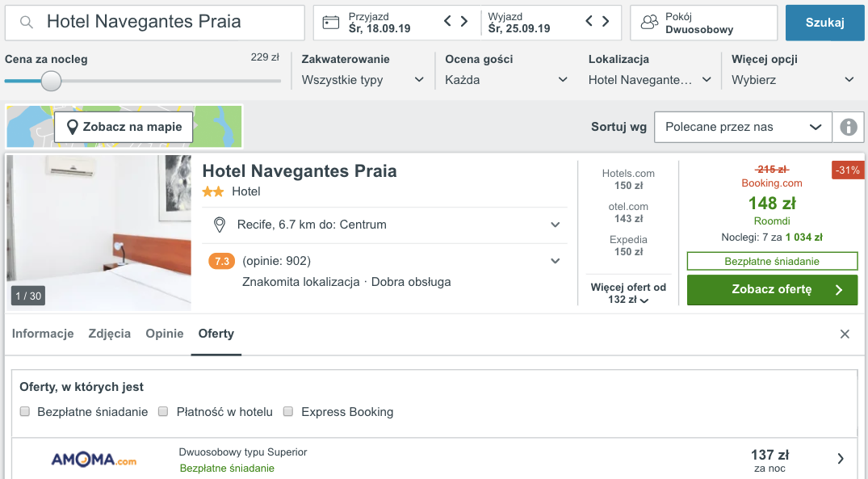Click the calendar icon beside Przyjazd

(330, 23)
